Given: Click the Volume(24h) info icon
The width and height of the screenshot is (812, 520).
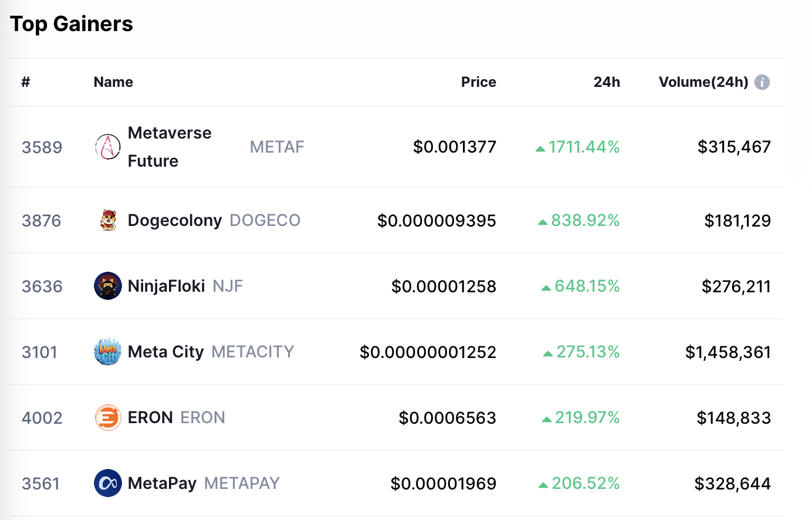Looking at the screenshot, I should [762, 82].
